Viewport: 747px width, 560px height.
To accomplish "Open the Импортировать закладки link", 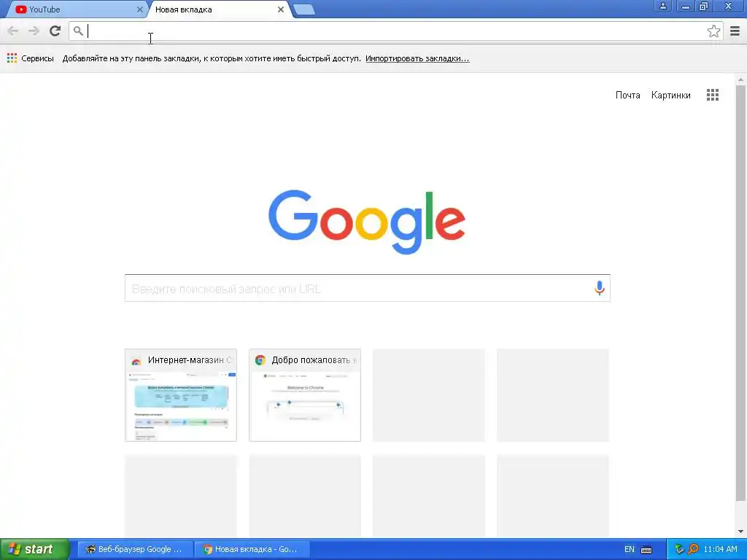I will tap(417, 58).
